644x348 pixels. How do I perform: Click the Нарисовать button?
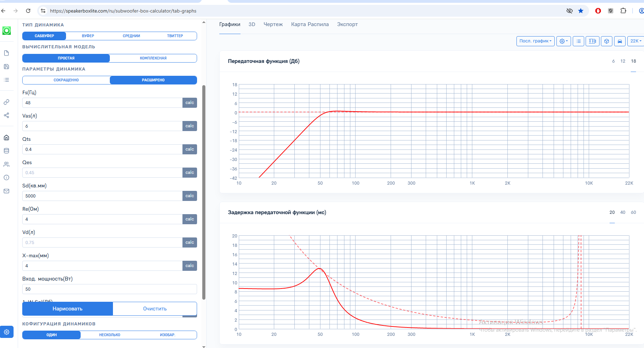click(x=67, y=309)
